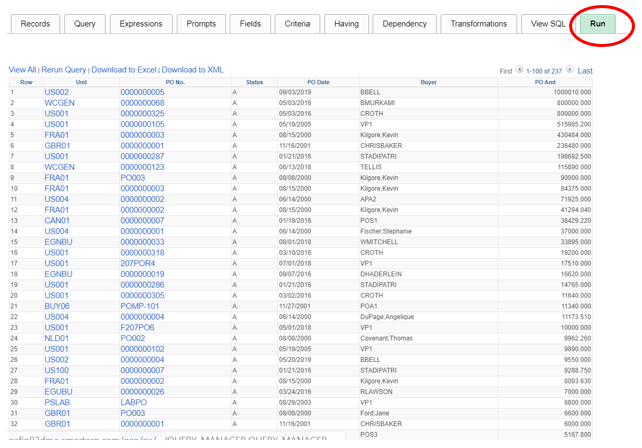Open the Criteria tab
Image resolution: width=642 pixels, height=448 pixels.
(297, 24)
